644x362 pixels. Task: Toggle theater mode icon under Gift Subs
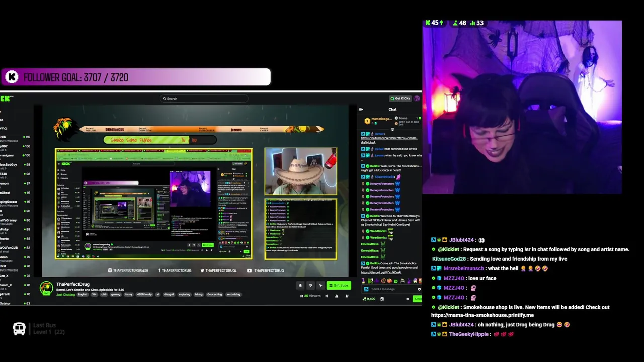[x=347, y=296]
